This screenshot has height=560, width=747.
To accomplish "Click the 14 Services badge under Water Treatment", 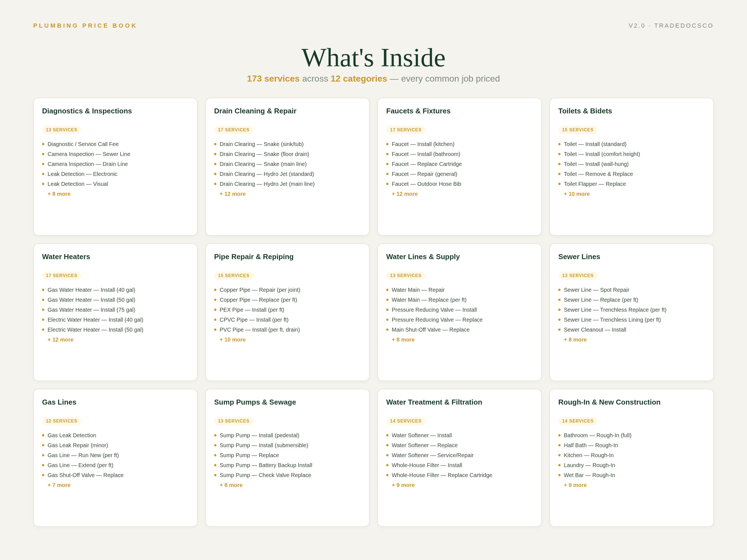I will 406,421.
